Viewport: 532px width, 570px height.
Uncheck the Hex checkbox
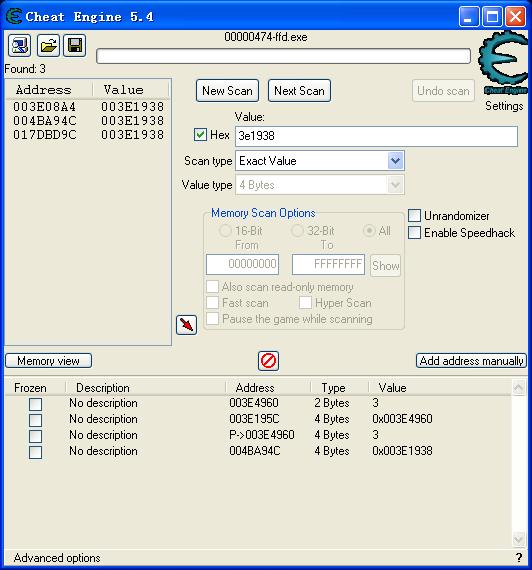click(200, 135)
